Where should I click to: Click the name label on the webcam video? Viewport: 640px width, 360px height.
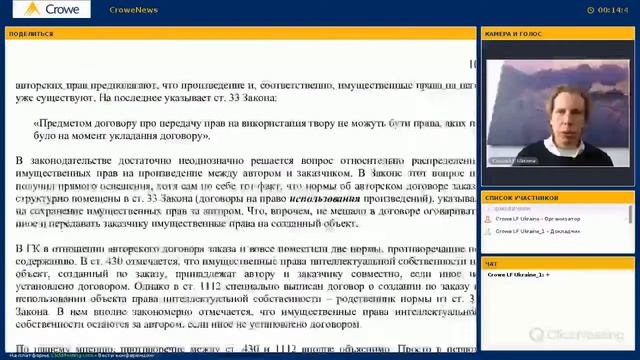[x=514, y=161]
